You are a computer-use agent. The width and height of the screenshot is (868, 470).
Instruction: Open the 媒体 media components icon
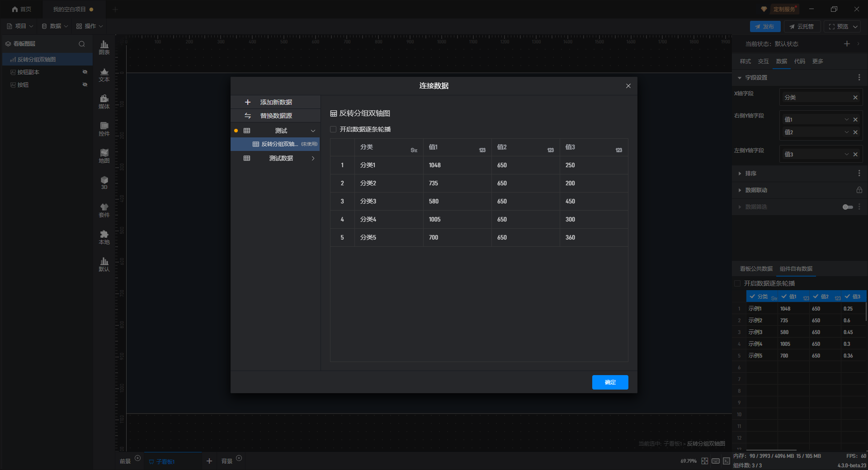pyautogui.click(x=104, y=101)
